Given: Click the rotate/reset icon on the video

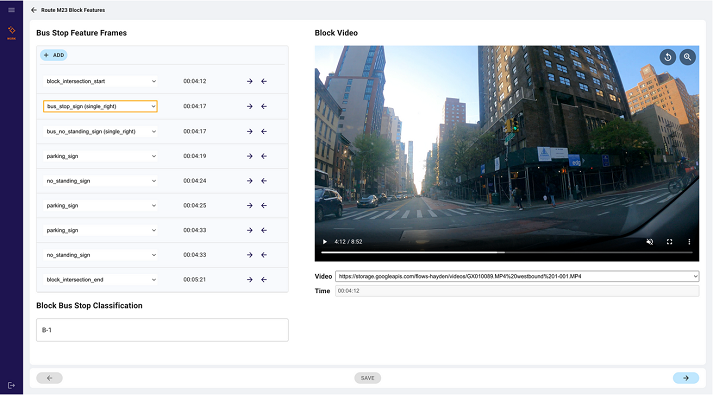Looking at the screenshot, I should [667, 57].
